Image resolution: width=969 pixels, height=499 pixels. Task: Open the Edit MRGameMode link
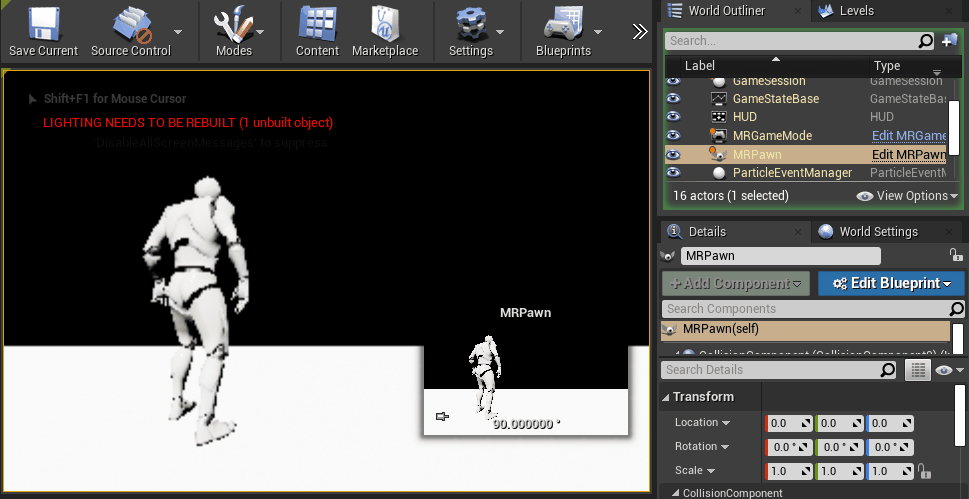pos(908,135)
